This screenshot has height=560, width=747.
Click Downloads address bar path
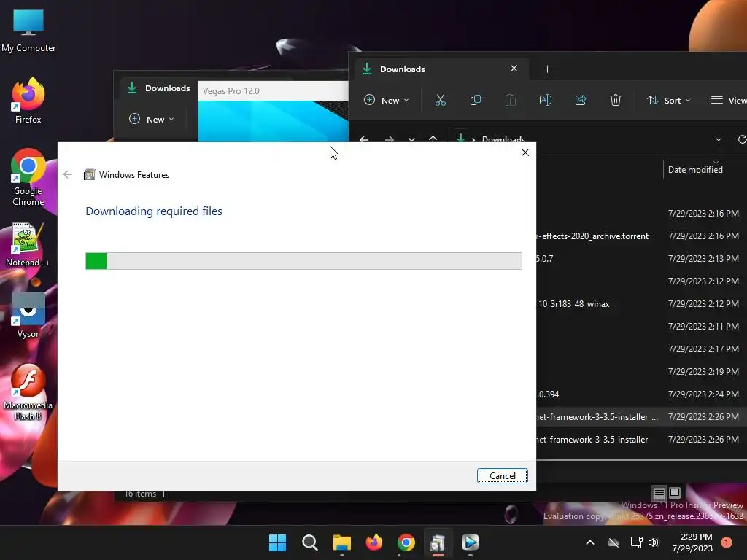tap(503, 139)
